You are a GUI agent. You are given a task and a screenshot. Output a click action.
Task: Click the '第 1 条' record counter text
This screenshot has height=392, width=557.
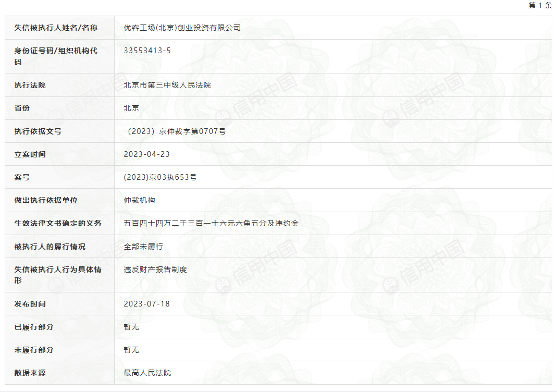(x=540, y=5)
